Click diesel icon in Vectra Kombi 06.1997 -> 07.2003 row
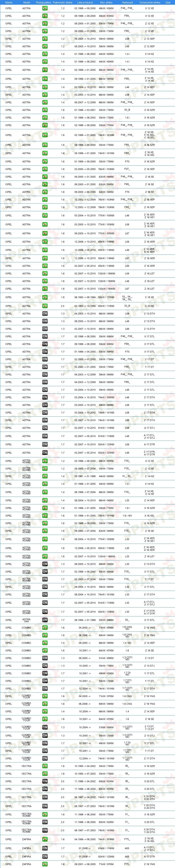The image size is (175, 868). 45,830
